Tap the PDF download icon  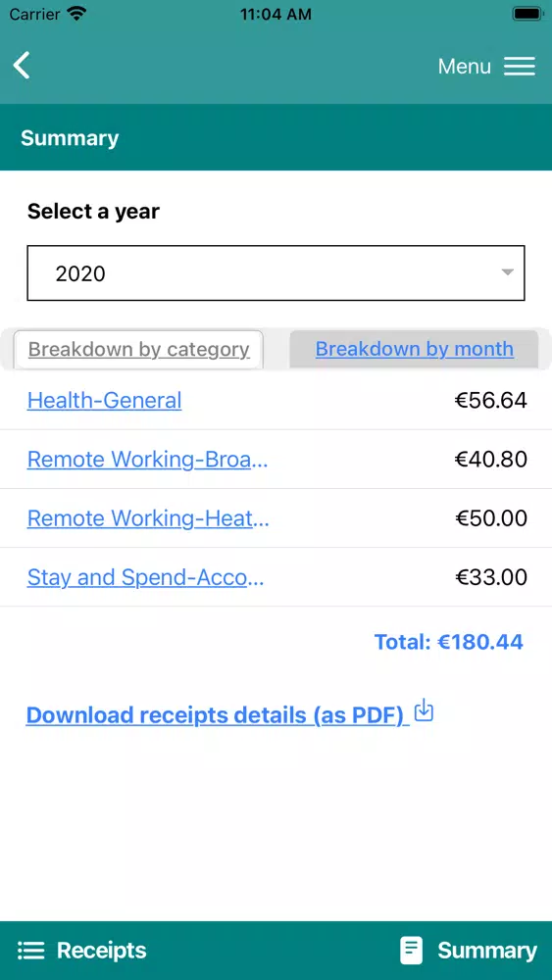[424, 710]
